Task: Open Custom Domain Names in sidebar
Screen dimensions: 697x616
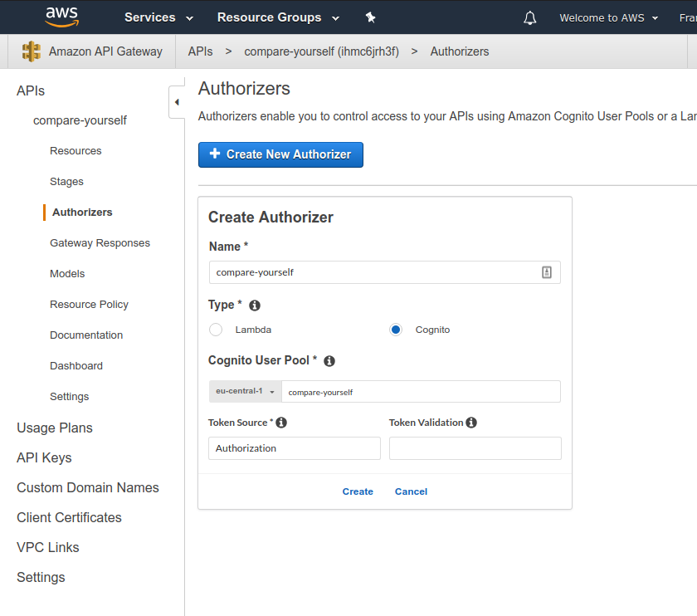Action: click(x=88, y=487)
